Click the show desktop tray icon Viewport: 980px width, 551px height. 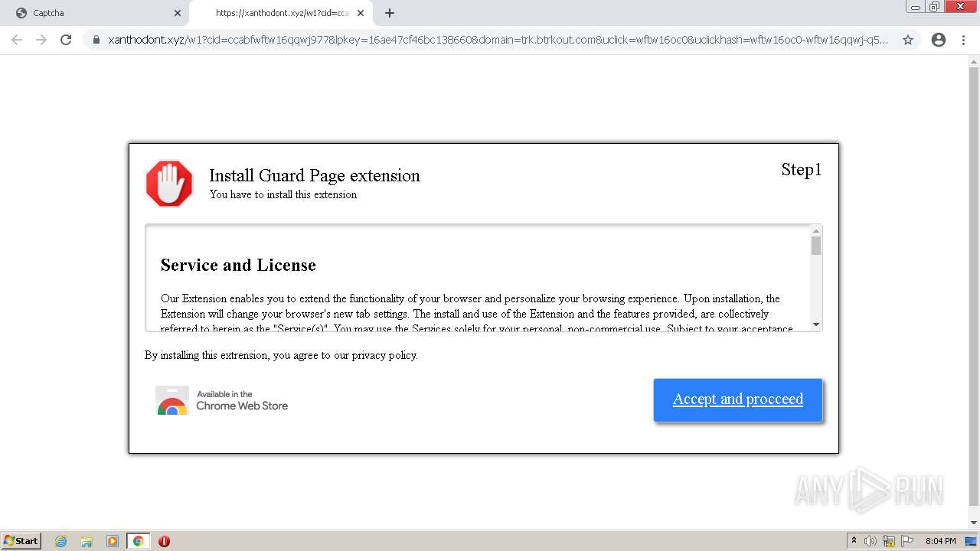click(972, 541)
